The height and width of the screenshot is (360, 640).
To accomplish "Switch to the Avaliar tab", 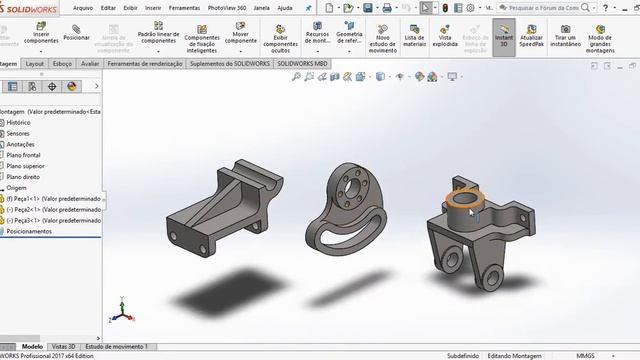I will [90, 64].
